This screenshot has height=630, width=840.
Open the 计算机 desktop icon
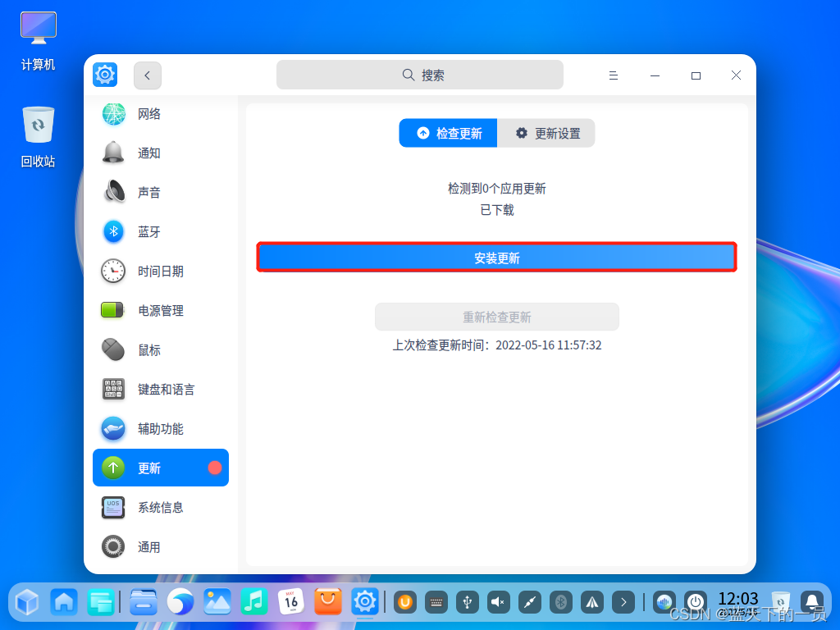pyautogui.click(x=38, y=41)
